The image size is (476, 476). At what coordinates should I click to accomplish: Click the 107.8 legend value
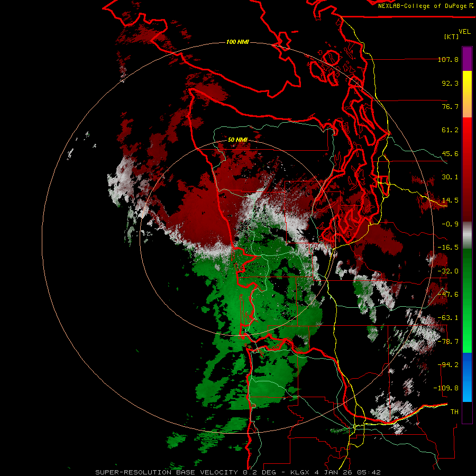pyautogui.click(x=448, y=59)
